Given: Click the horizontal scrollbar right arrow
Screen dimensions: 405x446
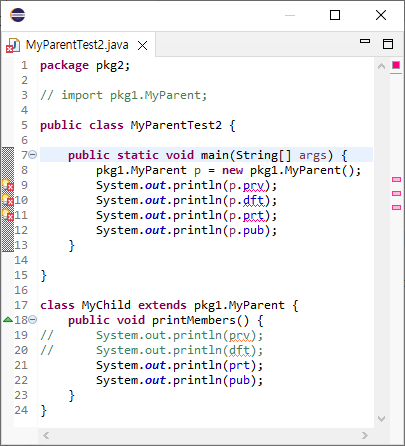Looking at the screenshot, I should [x=365, y=435].
